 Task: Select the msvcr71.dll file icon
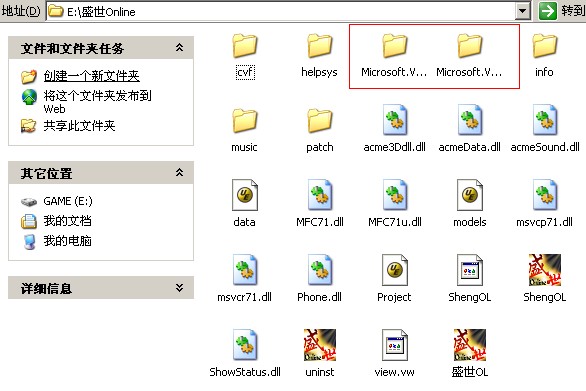tap(245, 270)
